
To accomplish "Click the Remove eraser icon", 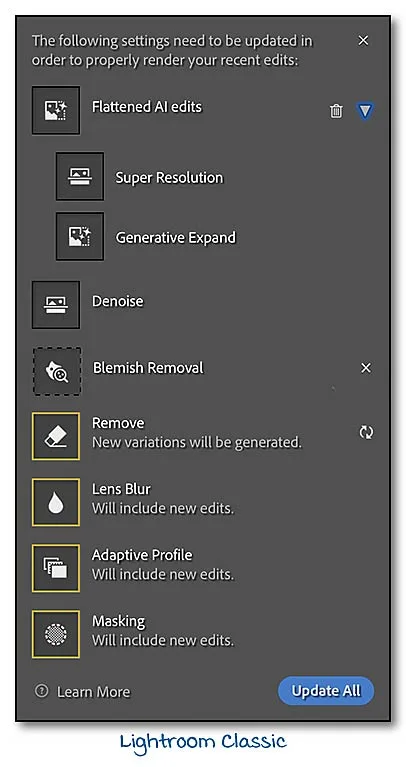I will click(56, 436).
